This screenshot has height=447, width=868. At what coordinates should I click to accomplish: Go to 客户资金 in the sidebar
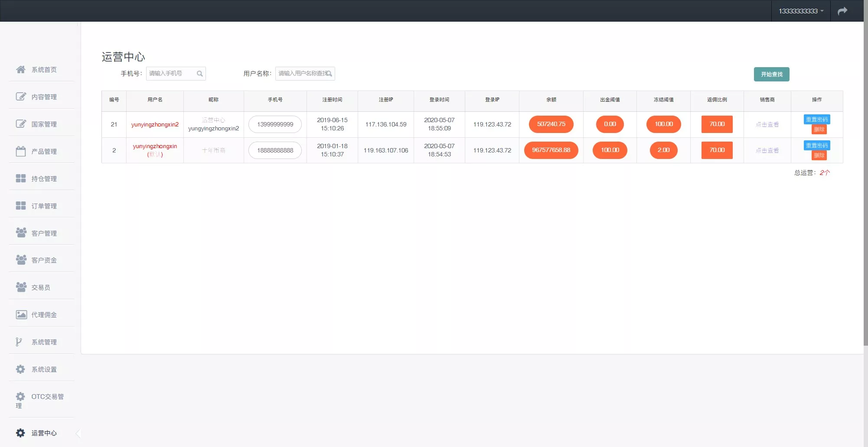[x=44, y=260]
